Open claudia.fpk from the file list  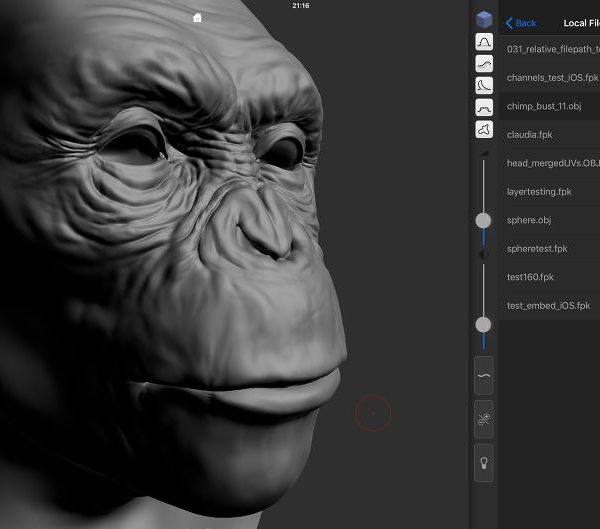pos(530,134)
